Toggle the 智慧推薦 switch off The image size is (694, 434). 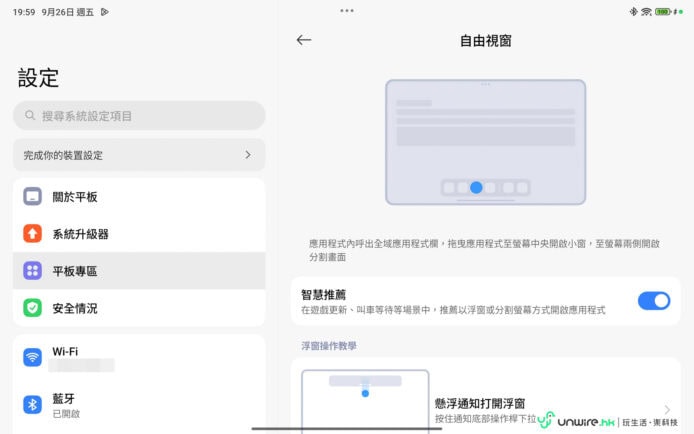click(653, 301)
